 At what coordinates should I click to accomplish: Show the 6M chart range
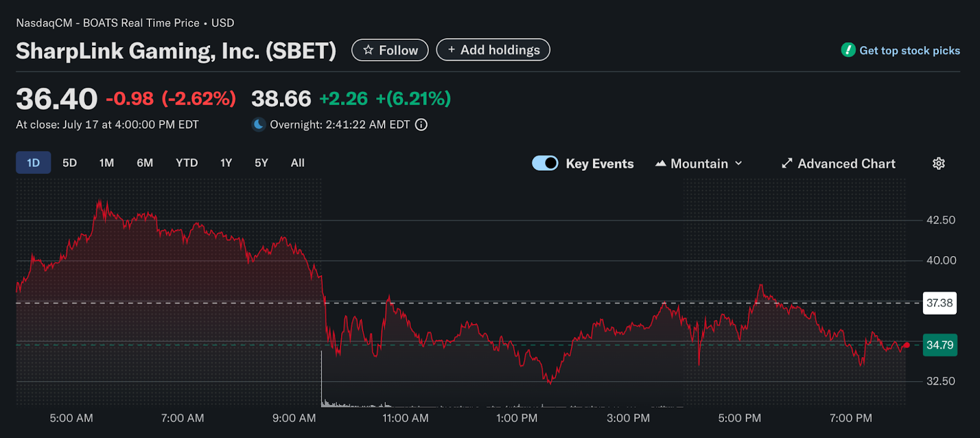145,163
